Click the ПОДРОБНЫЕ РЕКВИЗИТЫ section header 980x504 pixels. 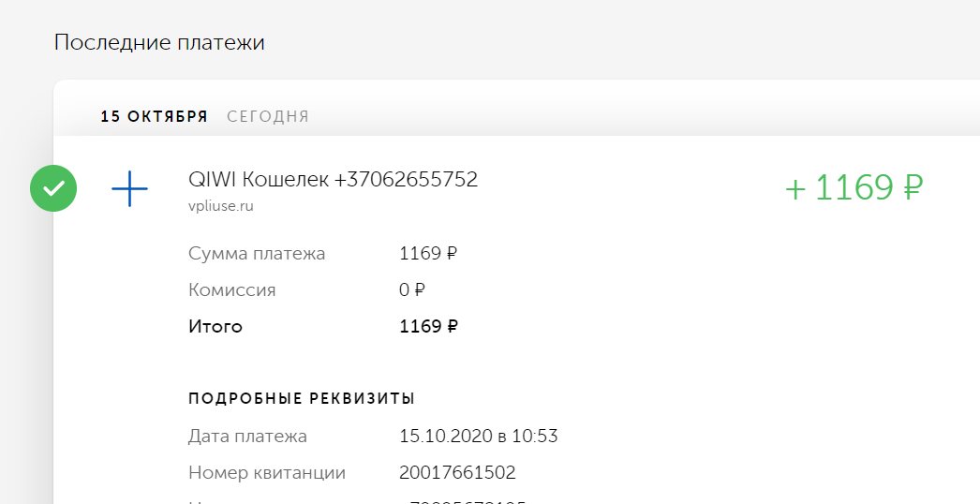point(302,399)
